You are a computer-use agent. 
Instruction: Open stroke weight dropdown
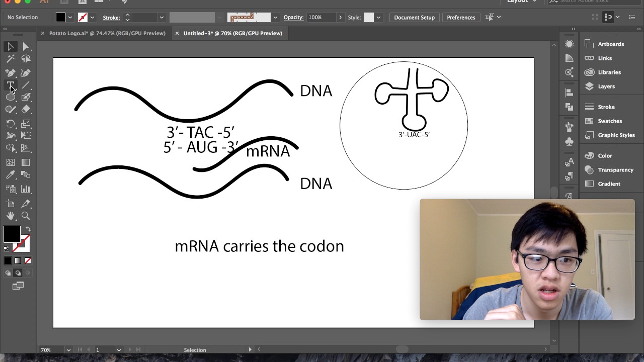tap(162, 18)
